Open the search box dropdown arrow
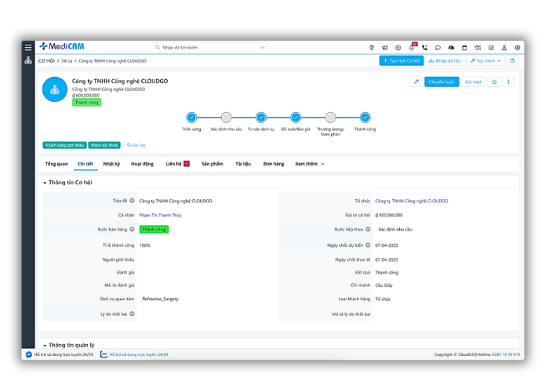This screenshot has height=392, width=549. [x=263, y=48]
